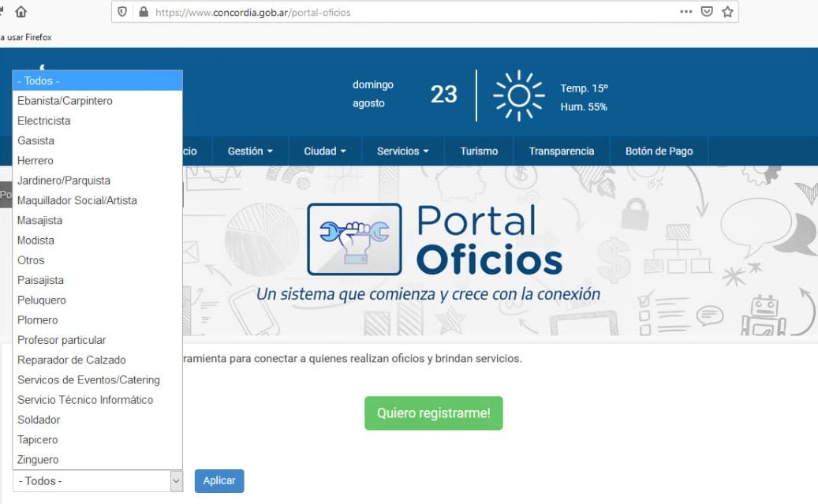Open the Turismo menu item
The image size is (818, 504).
click(479, 151)
